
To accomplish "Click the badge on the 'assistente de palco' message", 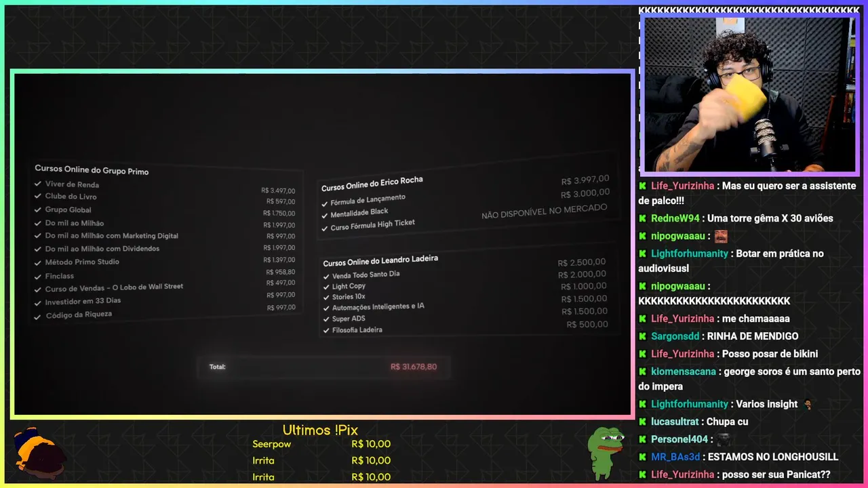I will (x=643, y=186).
